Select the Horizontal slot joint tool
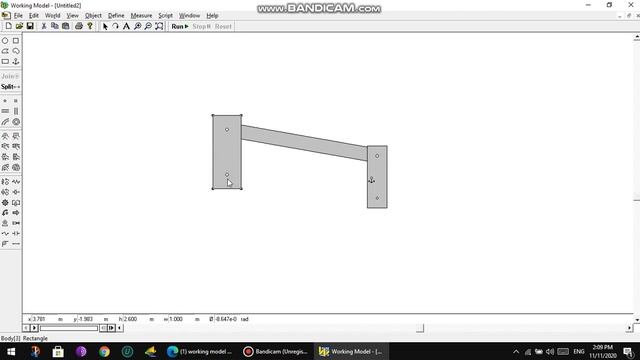 coord(5,111)
